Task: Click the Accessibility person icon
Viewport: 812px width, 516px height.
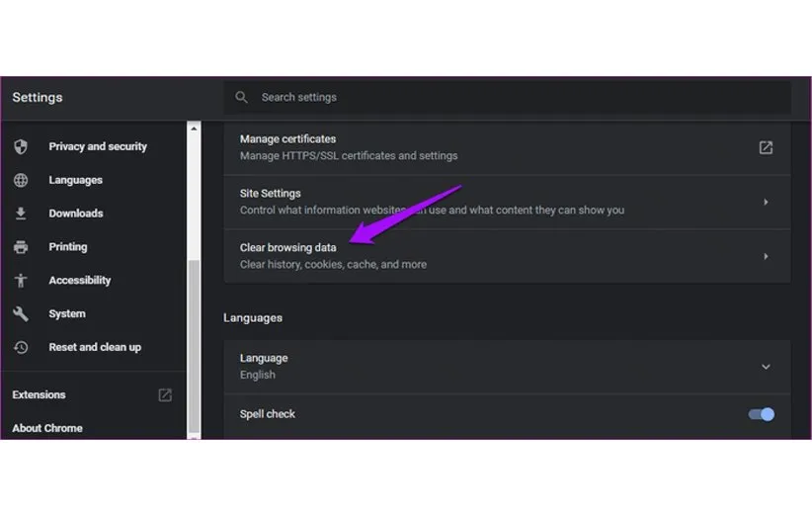Action: [x=21, y=281]
